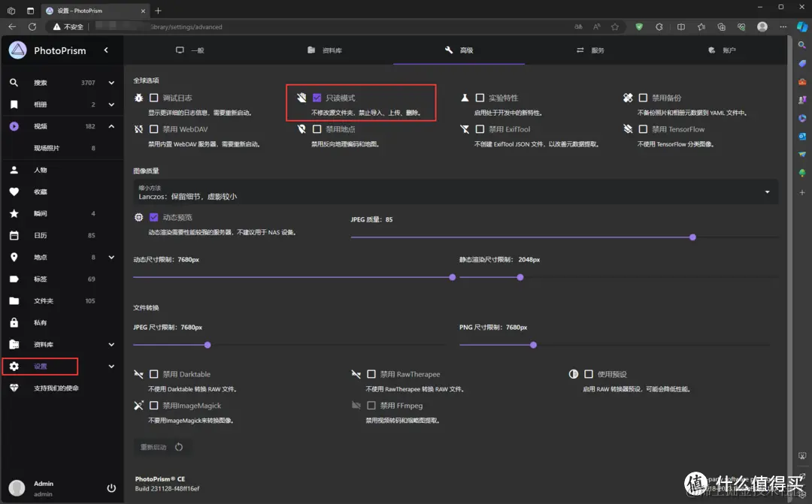The width and height of the screenshot is (812, 504).
Task: Click the videos play icon
Action: [x=14, y=126]
